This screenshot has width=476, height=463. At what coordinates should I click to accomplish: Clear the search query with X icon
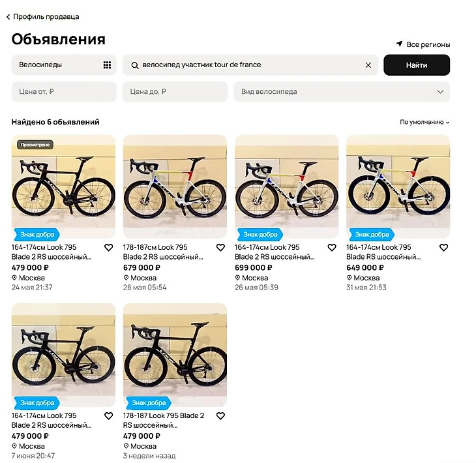(x=368, y=65)
